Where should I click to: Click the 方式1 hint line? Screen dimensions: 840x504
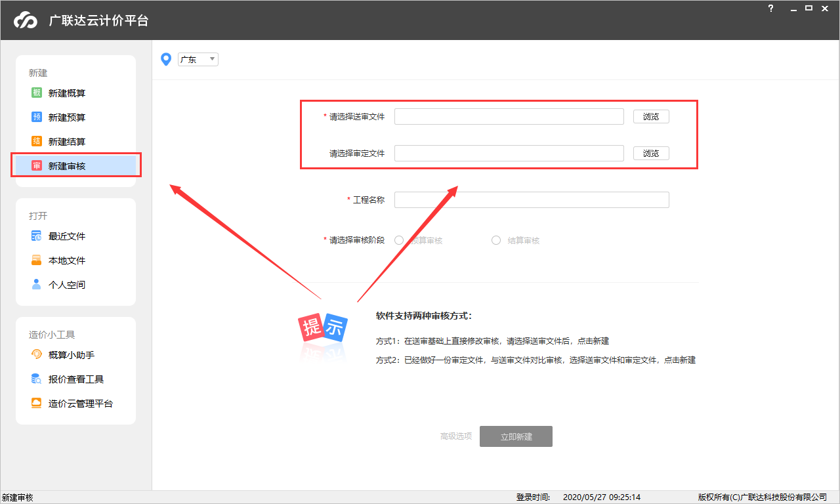coord(493,341)
